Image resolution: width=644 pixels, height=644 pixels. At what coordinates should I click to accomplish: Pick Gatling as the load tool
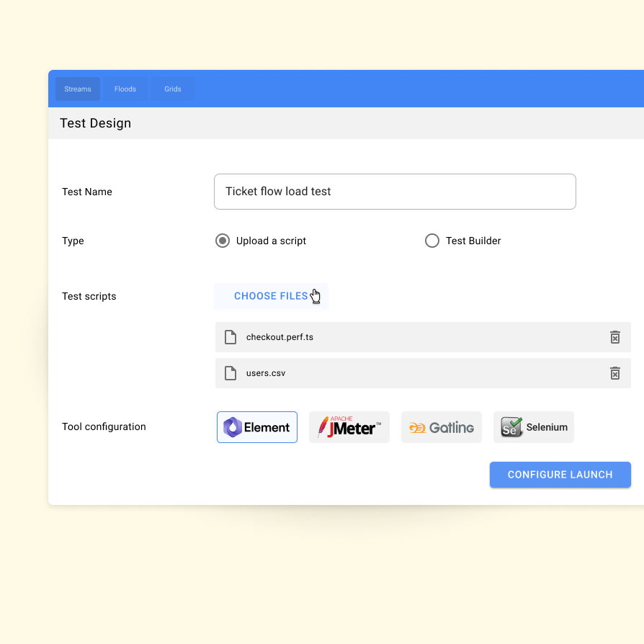[x=442, y=427]
